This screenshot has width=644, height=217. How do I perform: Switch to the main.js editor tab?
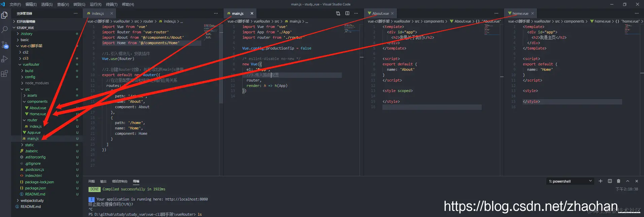tap(238, 13)
